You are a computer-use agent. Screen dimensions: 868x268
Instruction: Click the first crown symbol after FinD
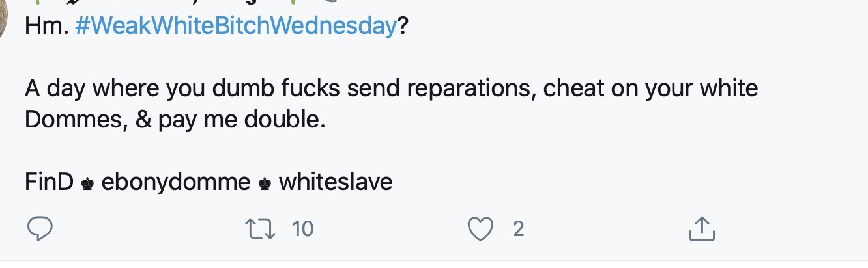point(87,183)
